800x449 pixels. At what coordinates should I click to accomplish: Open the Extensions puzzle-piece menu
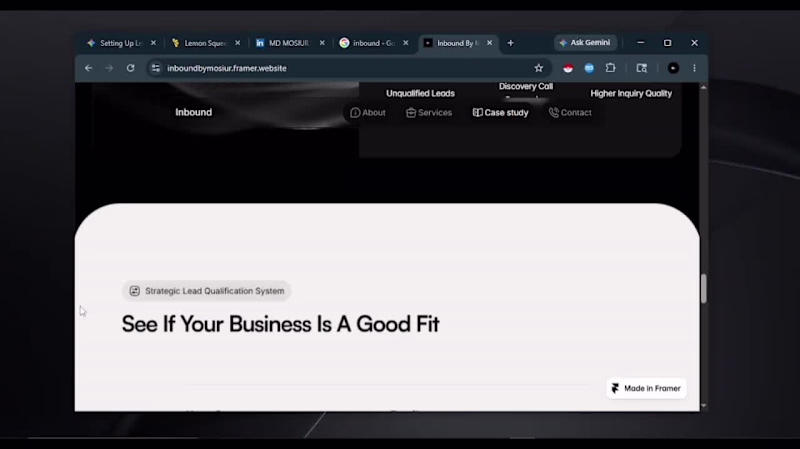pos(610,68)
